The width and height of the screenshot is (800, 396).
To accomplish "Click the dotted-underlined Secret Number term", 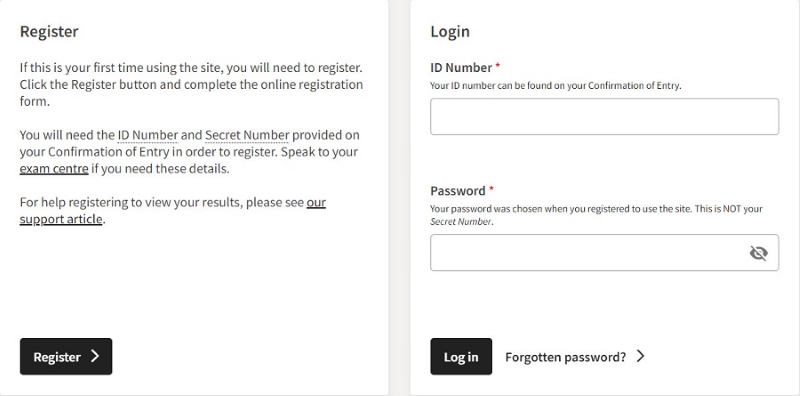I will click(x=247, y=135).
